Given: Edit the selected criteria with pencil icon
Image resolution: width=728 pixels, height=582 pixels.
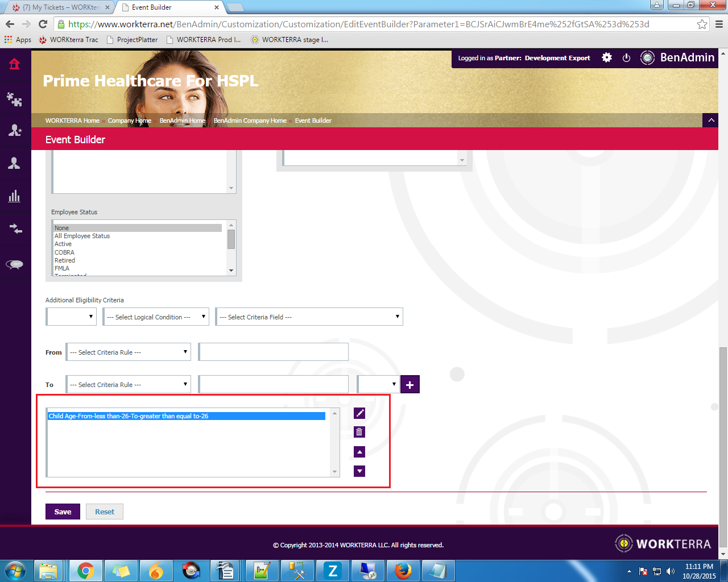Looking at the screenshot, I should pos(359,413).
